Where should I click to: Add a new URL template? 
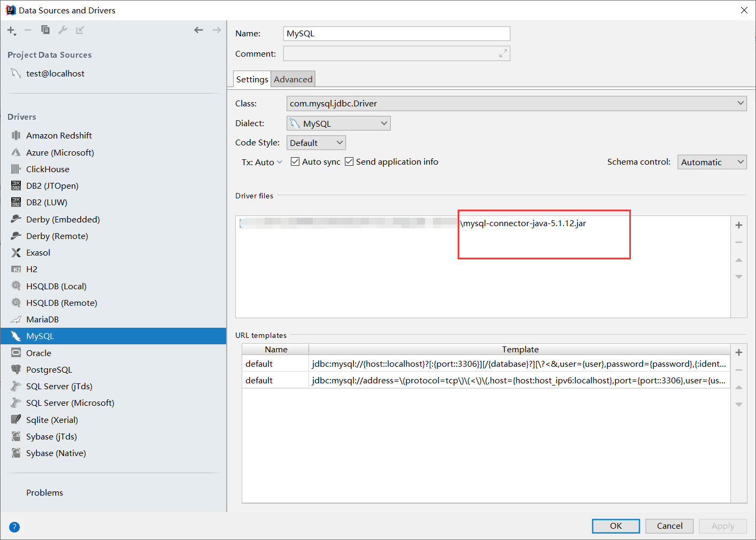[739, 352]
